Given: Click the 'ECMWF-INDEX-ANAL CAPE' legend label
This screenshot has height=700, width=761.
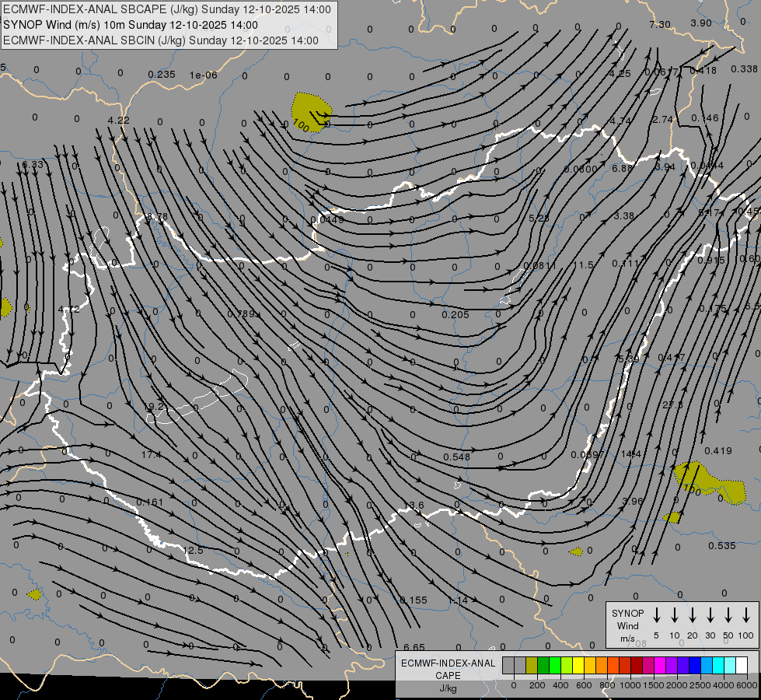Looking at the screenshot, I should [x=448, y=670].
